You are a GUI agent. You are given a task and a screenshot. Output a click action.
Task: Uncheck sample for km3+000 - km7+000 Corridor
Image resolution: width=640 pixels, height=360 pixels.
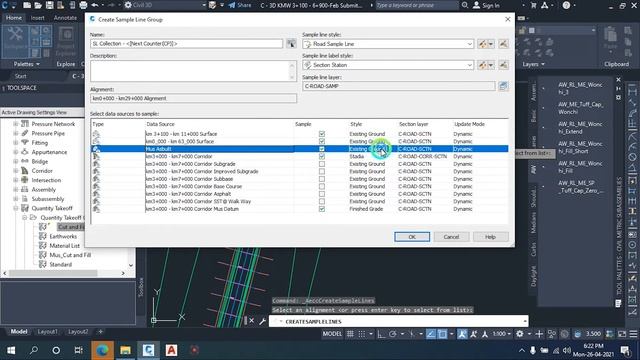coord(322,156)
